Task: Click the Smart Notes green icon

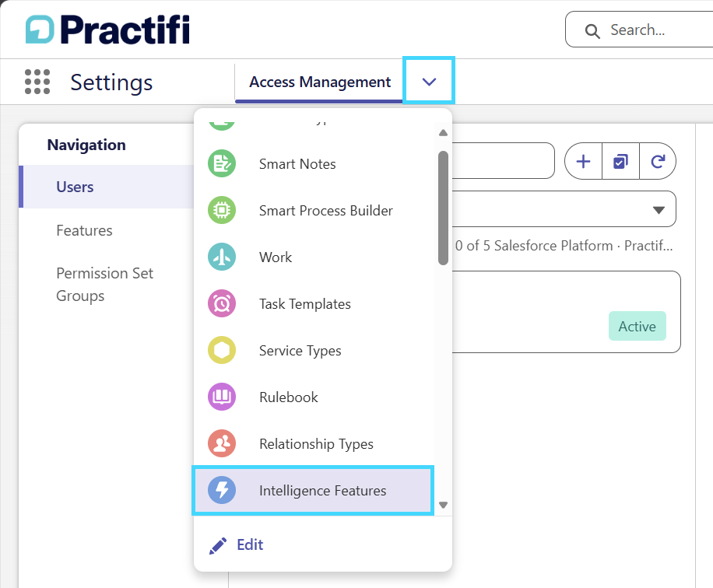Action: pyautogui.click(x=222, y=163)
